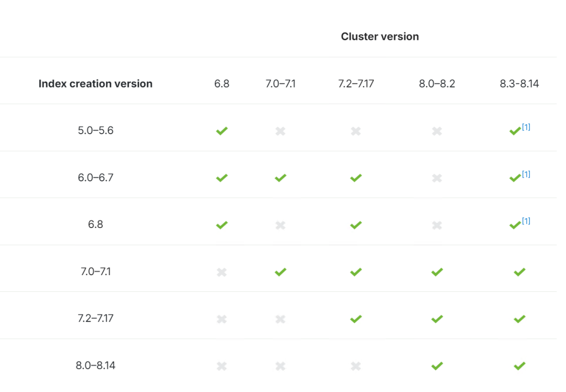Click gray X for 7.2–7.17 under 6.8
Image resolution: width=566 pixels, height=392 pixels.
pos(222,319)
